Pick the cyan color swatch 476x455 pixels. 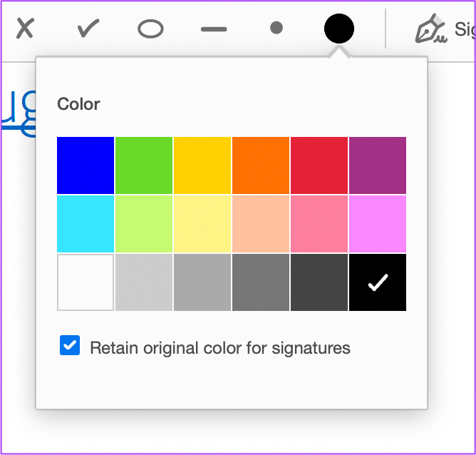pos(86,224)
